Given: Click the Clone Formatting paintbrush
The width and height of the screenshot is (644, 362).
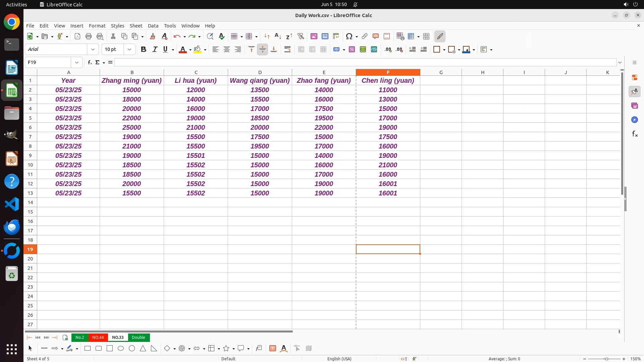Looking at the screenshot, I should tap(153, 36).
